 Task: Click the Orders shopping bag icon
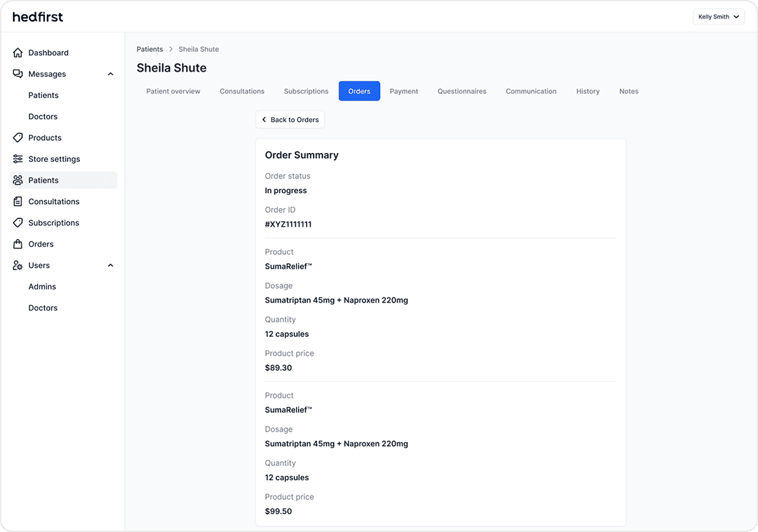(x=18, y=244)
